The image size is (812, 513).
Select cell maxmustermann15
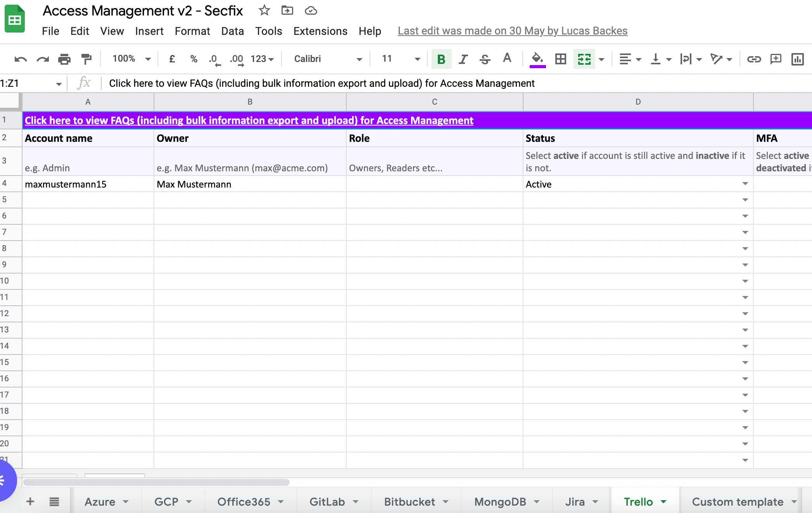click(88, 184)
